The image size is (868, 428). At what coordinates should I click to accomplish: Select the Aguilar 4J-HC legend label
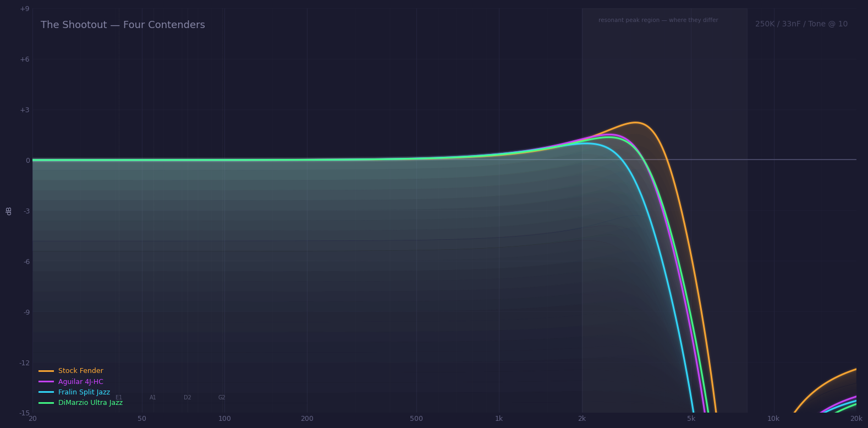coord(80,382)
